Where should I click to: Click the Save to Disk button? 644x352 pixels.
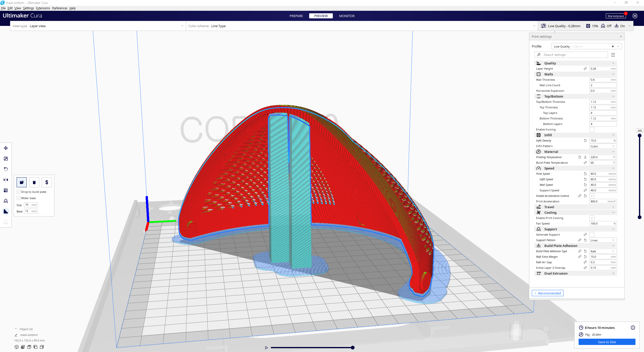click(607, 342)
